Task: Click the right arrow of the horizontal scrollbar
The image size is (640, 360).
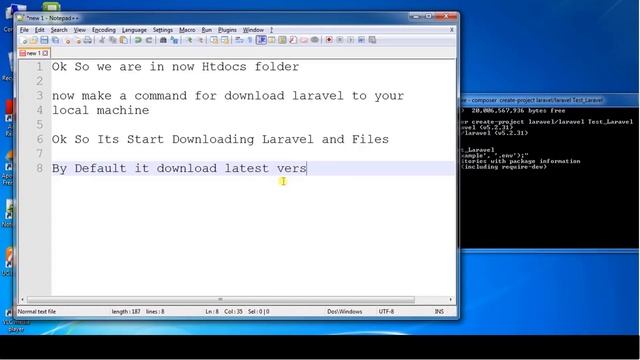Action: click(x=451, y=300)
